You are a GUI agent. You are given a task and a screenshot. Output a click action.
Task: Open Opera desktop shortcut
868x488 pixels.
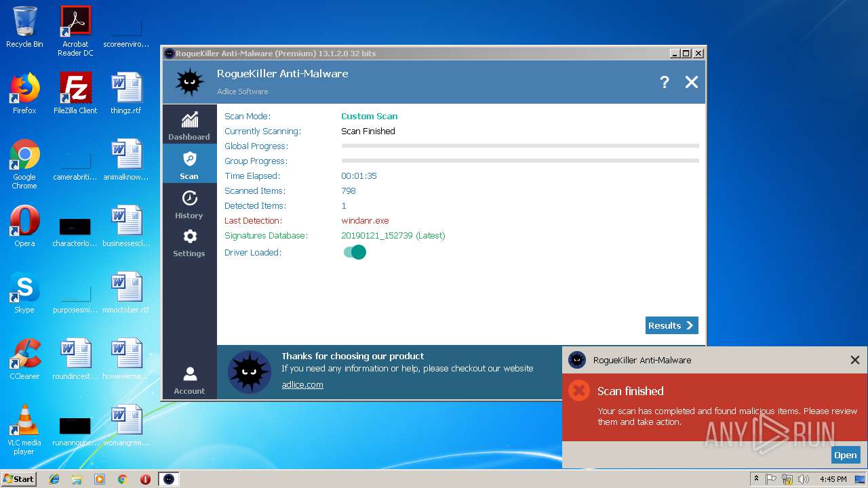pos(24,226)
